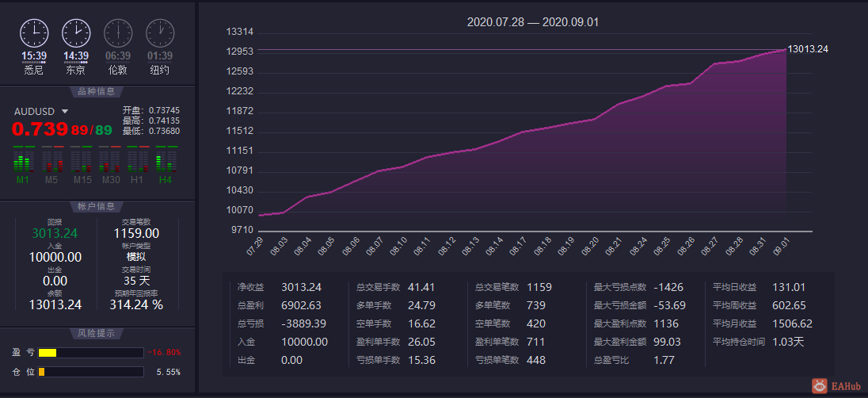
Task: Click the 品种信息 section header
Action: pyautogui.click(x=97, y=92)
